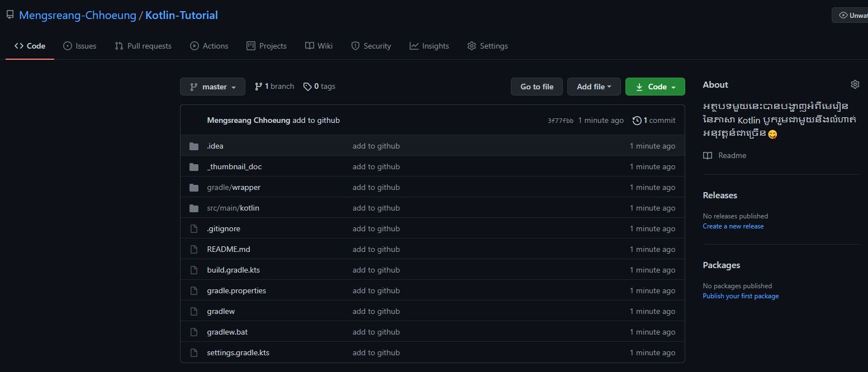Click the file icon for README.md
This screenshot has width=868, height=372.
194,249
